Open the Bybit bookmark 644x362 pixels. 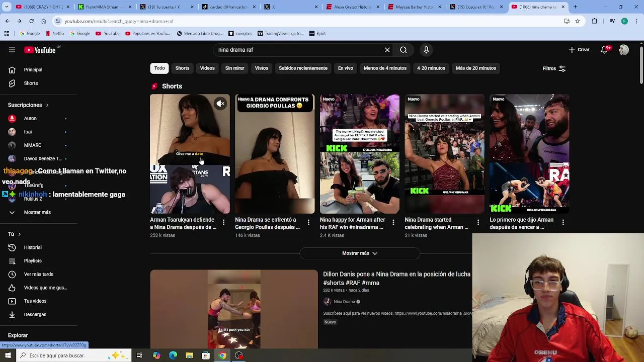[x=317, y=33]
